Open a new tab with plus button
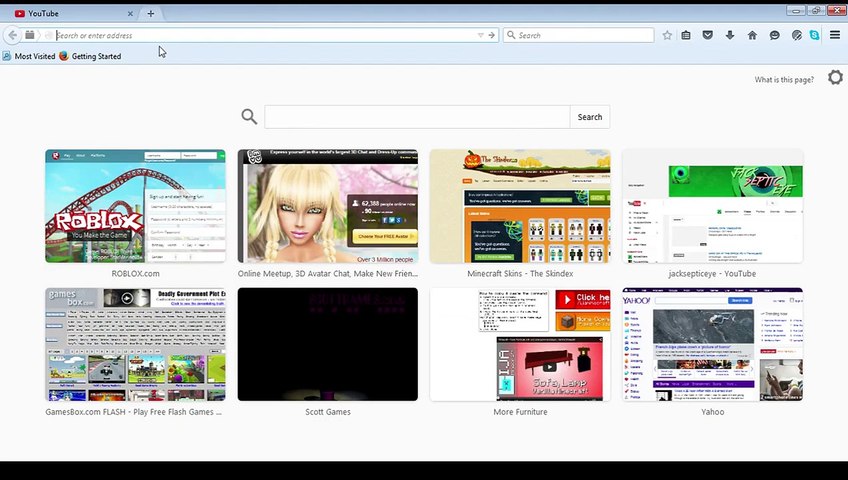 (151, 13)
